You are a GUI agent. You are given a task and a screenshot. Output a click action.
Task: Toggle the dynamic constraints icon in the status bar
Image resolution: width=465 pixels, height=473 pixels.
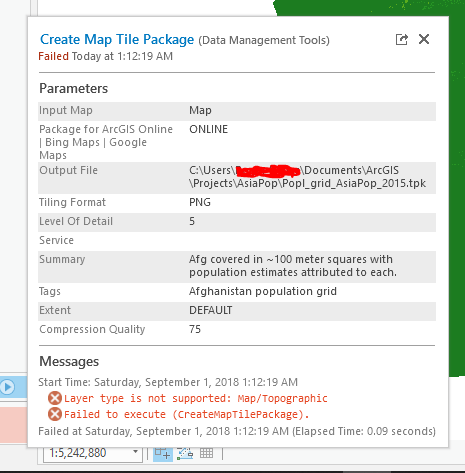click(185, 454)
